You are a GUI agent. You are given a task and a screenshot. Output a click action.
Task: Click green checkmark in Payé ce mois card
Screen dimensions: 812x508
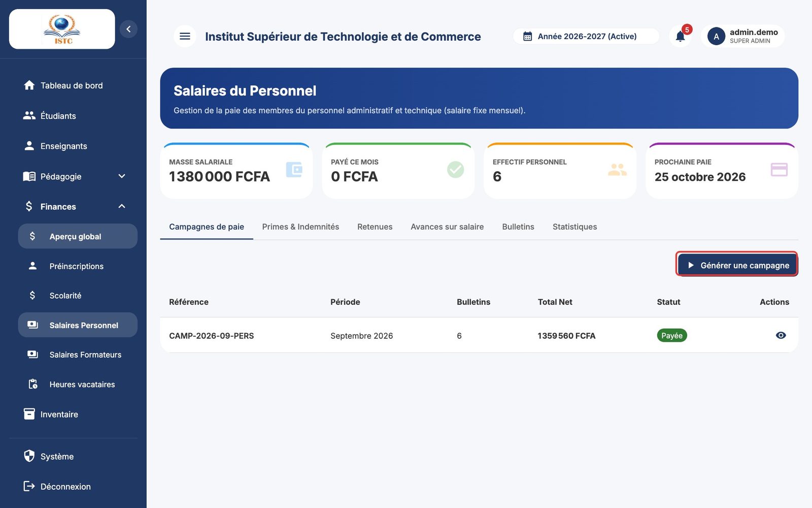pos(455,169)
